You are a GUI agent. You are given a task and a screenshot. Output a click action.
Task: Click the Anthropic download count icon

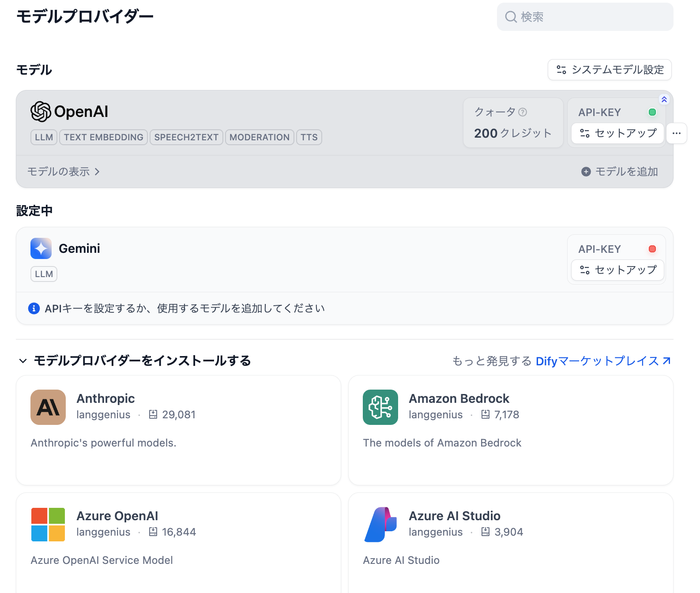[153, 414]
